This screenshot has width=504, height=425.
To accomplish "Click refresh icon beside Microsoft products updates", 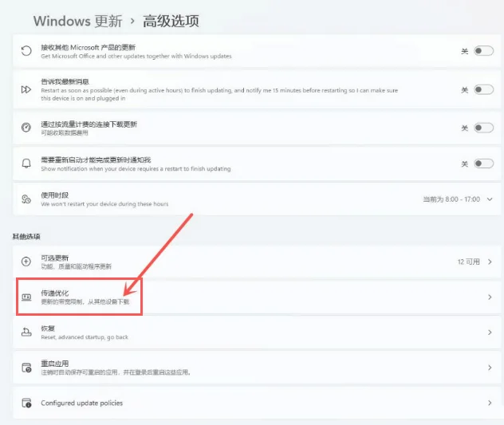I will (x=26, y=51).
